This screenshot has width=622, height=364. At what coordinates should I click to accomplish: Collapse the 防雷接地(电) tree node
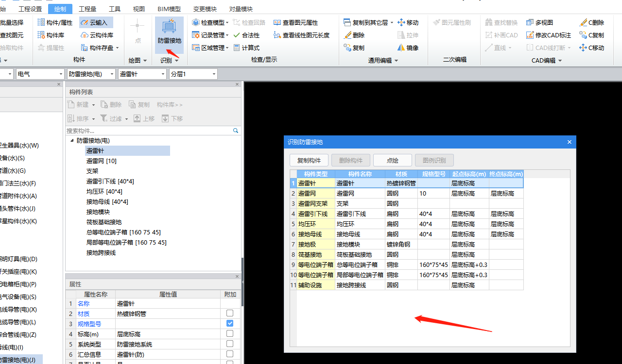point(72,140)
